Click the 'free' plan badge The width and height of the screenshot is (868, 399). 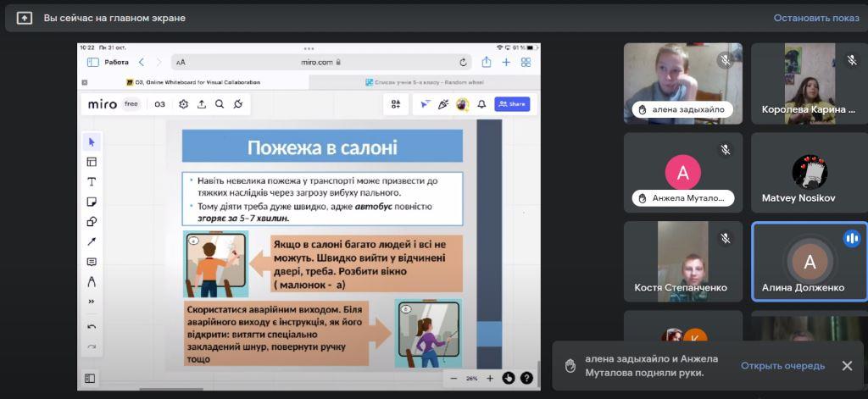tap(131, 104)
